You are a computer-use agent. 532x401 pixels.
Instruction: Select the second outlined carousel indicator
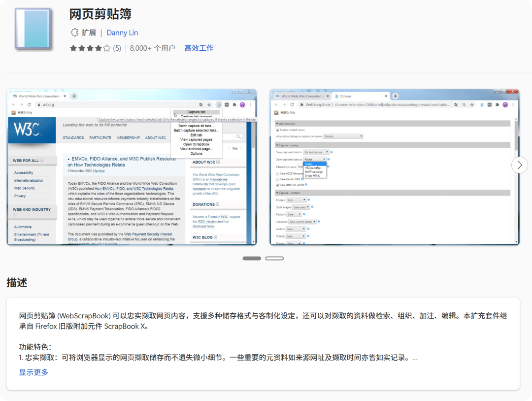pyautogui.click(x=274, y=259)
